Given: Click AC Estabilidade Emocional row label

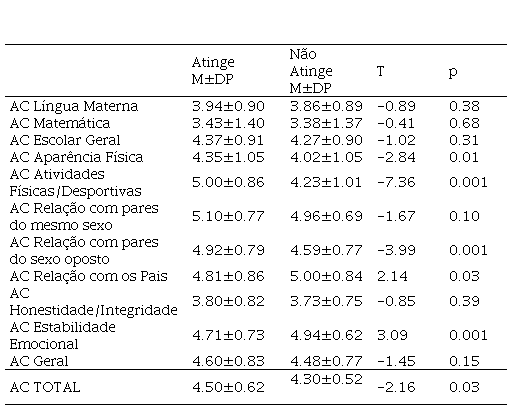Looking at the screenshot, I should pos(63,336).
